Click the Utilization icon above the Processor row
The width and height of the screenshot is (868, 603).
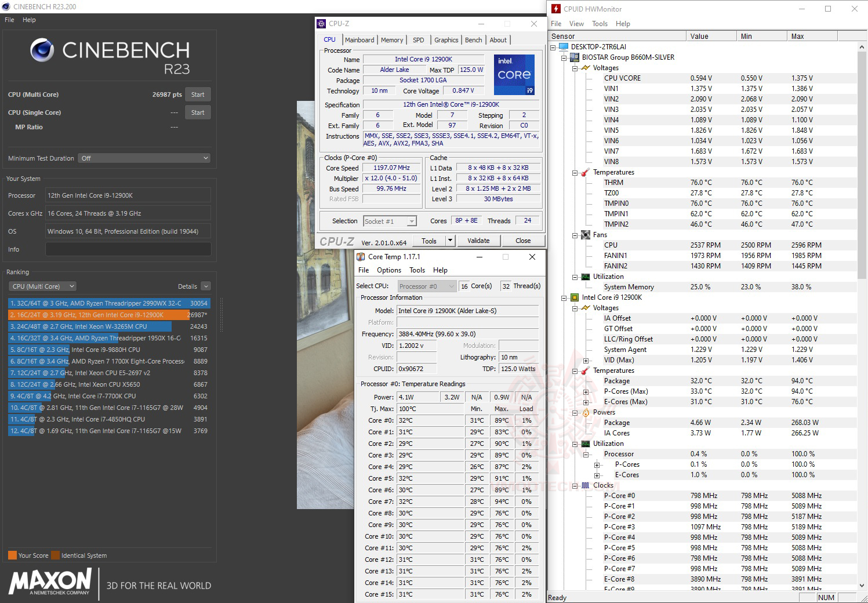tap(586, 444)
